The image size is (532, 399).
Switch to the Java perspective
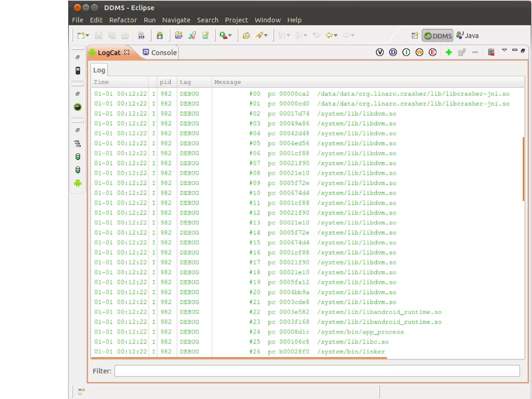click(468, 35)
